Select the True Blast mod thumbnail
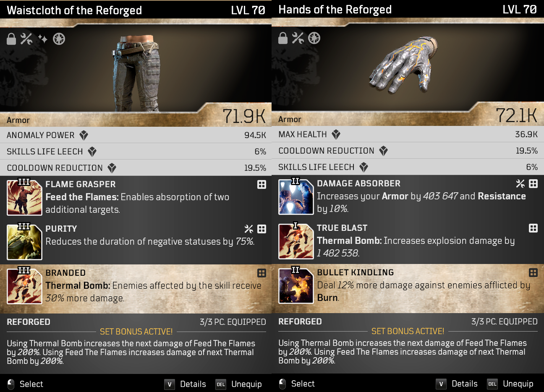 click(296, 241)
